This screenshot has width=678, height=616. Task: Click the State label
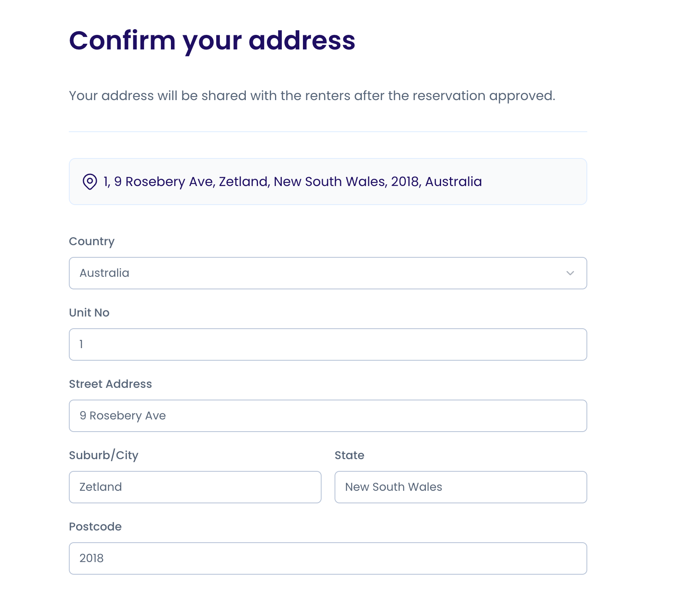(349, 455)
